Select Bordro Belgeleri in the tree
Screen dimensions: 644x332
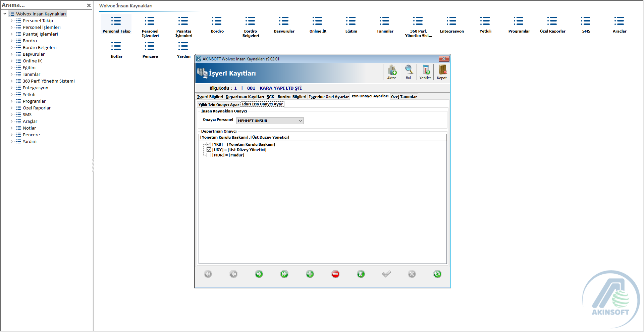40,47
